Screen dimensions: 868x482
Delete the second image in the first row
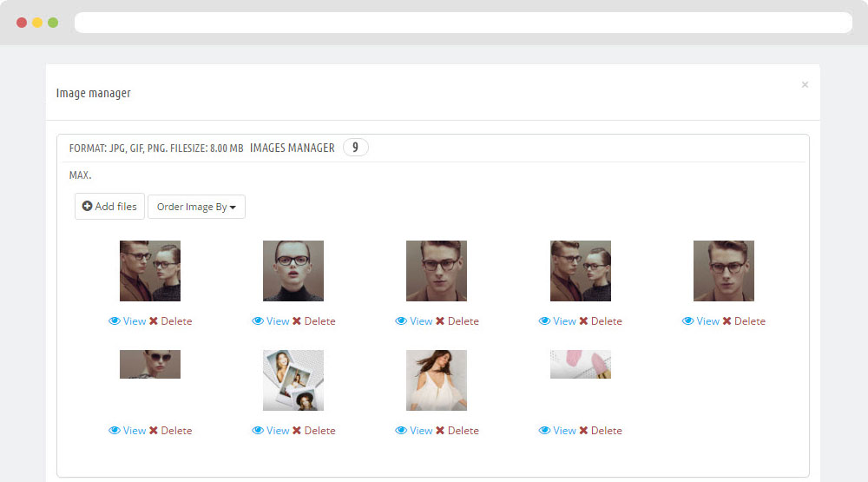coord(314,321)
